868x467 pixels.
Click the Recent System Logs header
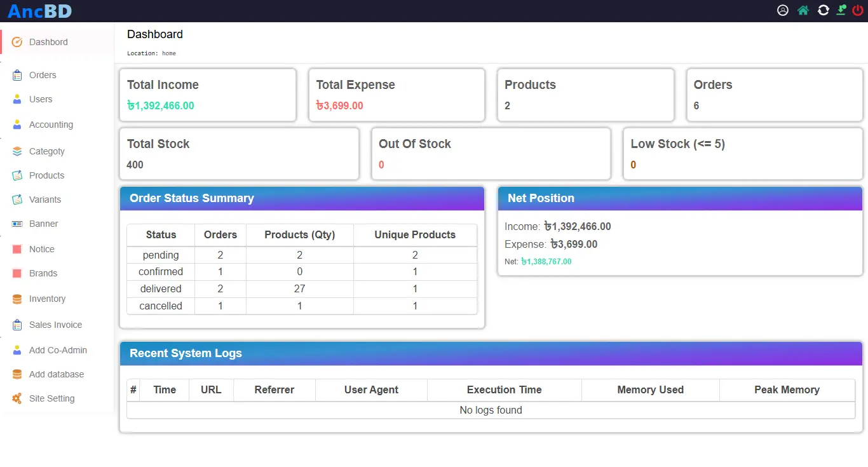(x=491, y=353)
